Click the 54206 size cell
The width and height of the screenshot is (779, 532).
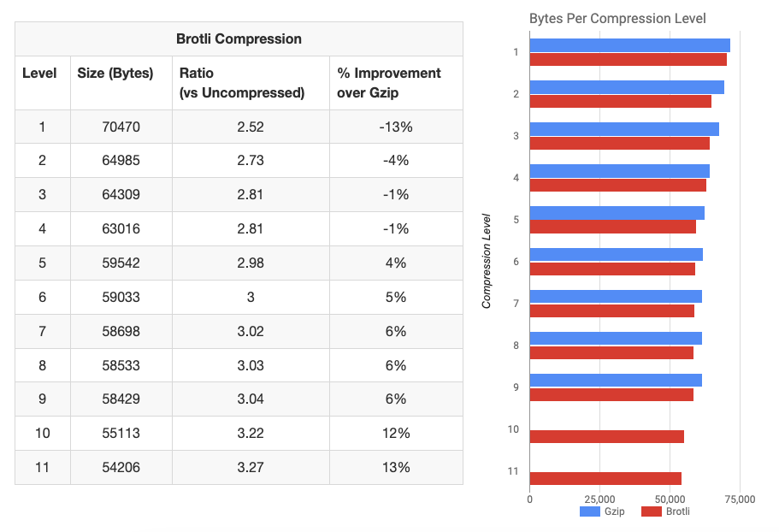[x=121, y=467]
